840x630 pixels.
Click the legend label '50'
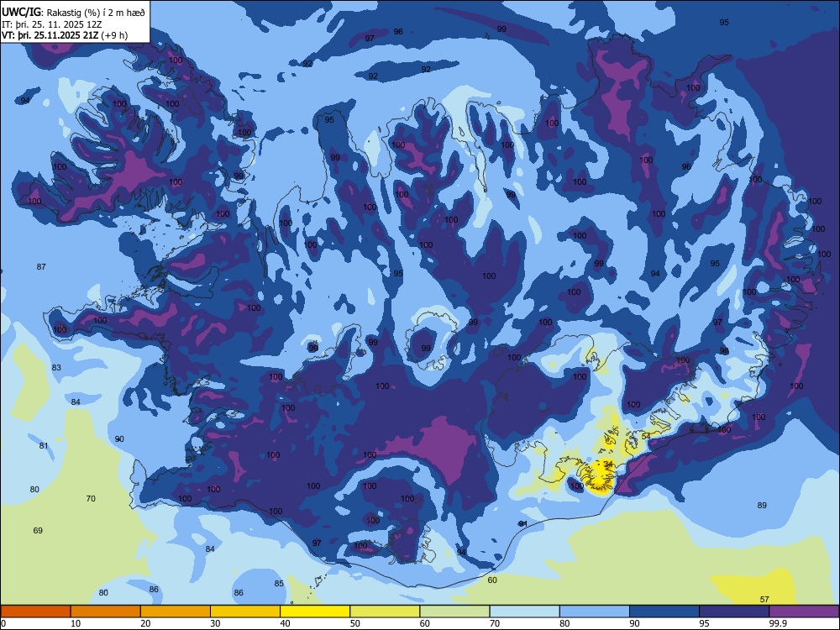[x=354, y=623]
